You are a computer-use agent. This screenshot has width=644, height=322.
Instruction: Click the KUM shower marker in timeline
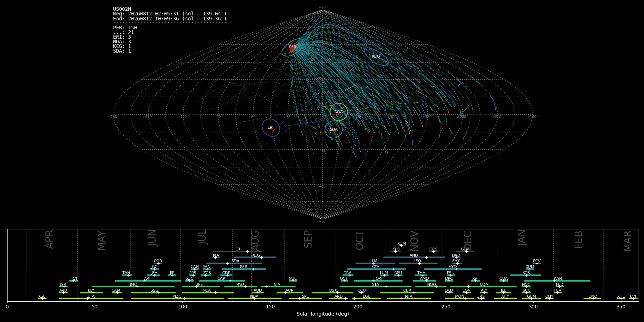pos(402,245)
